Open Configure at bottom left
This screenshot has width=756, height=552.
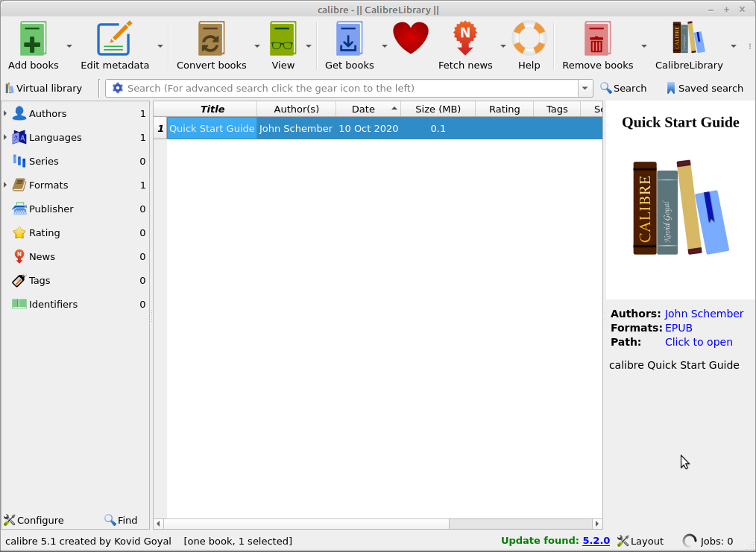[34, 520]
